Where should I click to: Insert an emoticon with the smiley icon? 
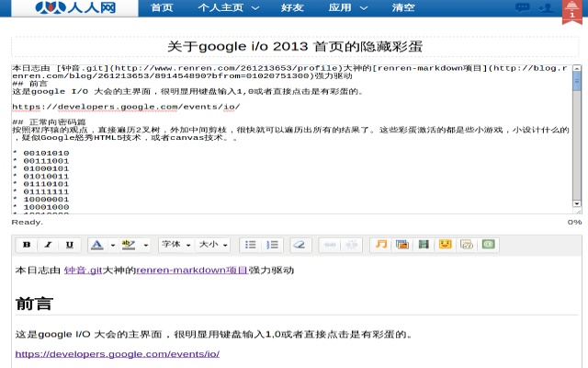(445, 245)
